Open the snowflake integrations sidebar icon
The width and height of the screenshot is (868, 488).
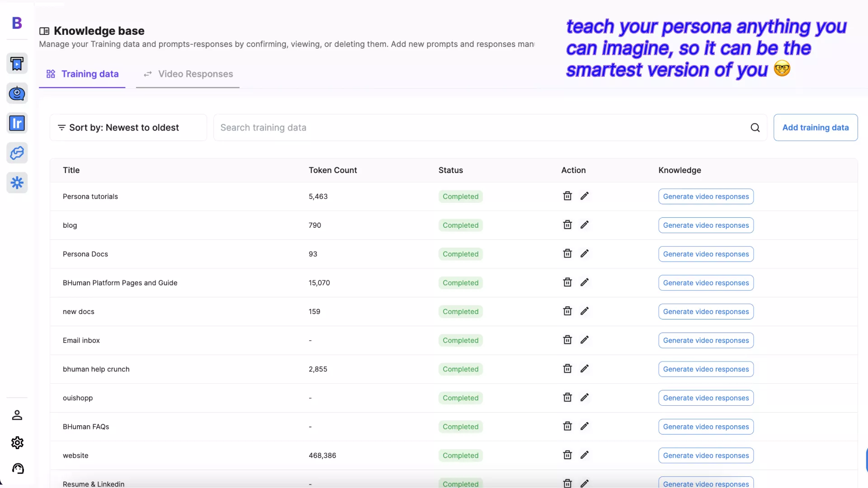(17, 183)
